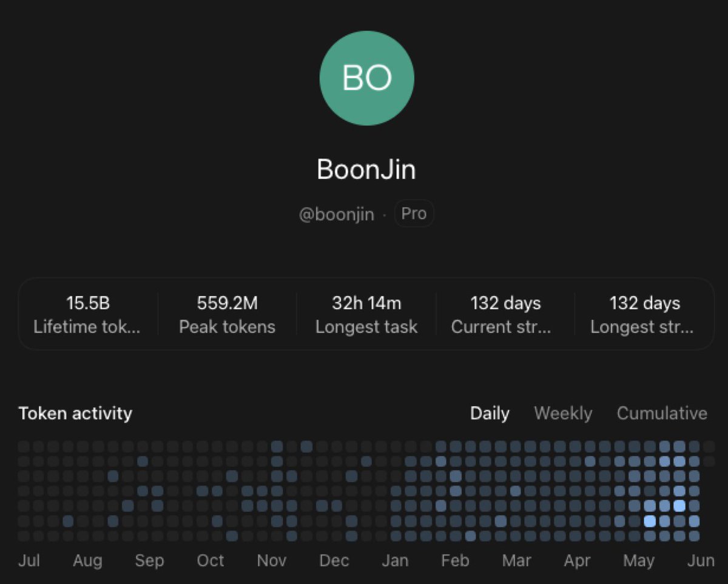Click the Jun month axis label
This screenshot has height=584, width=728.
coord(701,560)
